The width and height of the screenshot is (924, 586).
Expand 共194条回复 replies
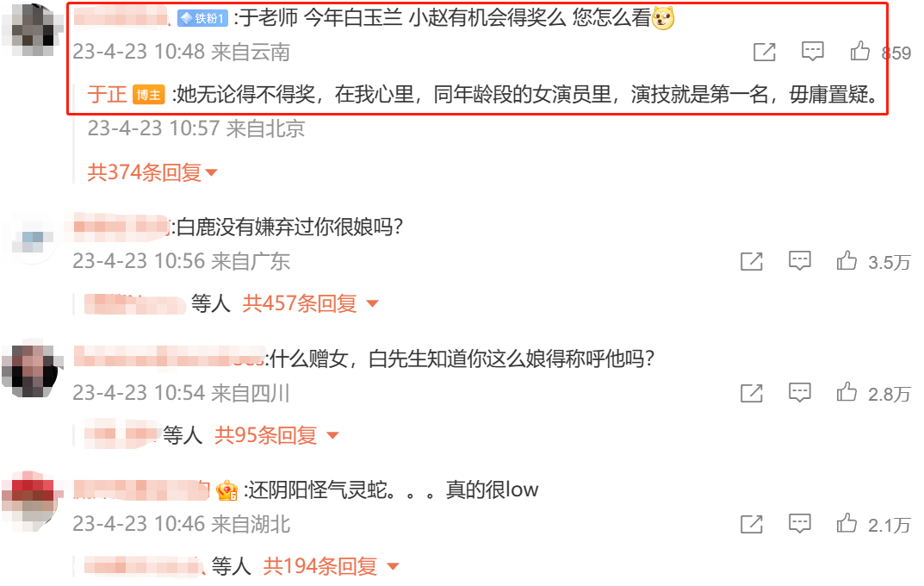click(x=331, y=566)
